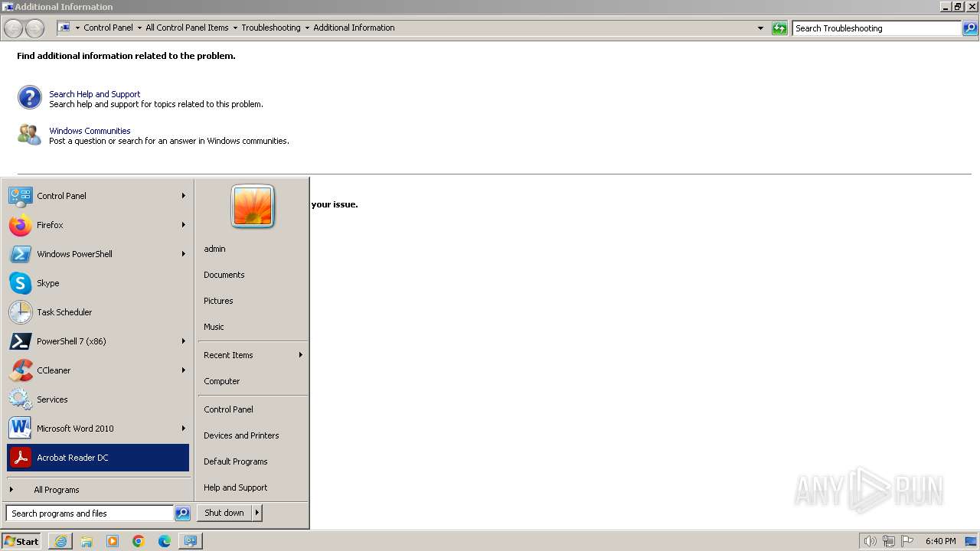Image resolution: width=980 pixels, height=551 pixels.
Task: Click Troubleshooting in the breadcrumb path
Action: click(x=271, y=28)
